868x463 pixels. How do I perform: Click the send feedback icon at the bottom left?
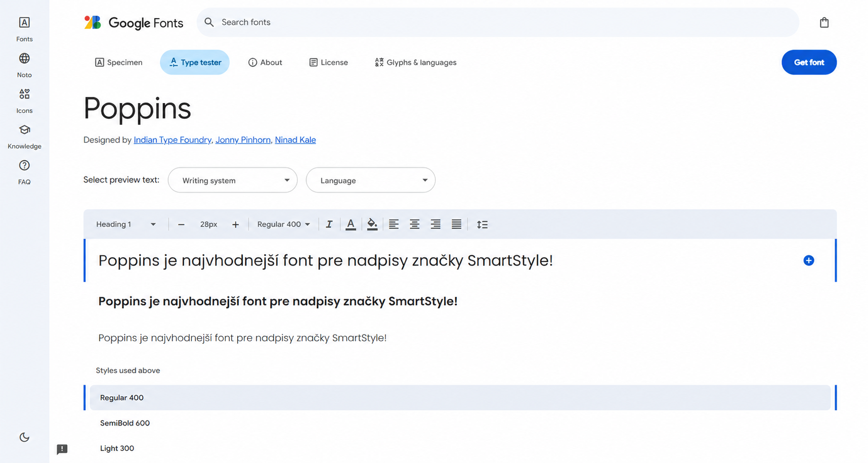(62, 449)
